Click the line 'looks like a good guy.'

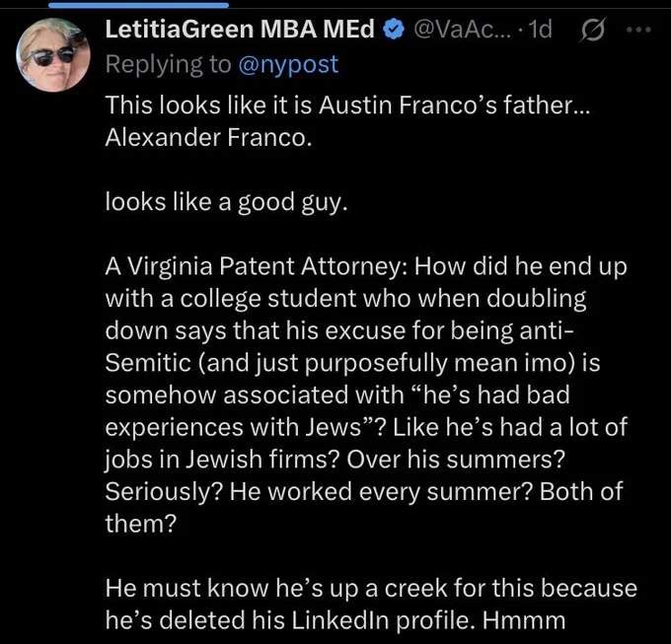tap(226, 202)
